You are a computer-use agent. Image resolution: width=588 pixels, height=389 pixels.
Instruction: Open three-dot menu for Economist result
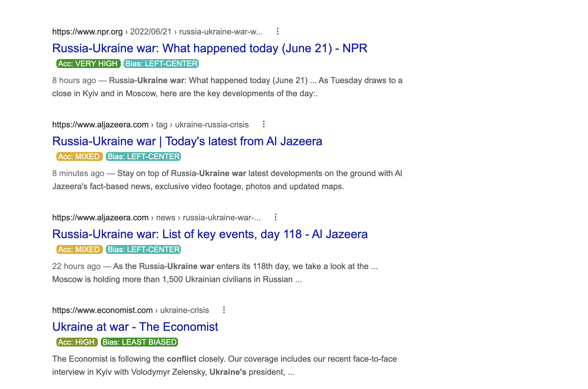point(224,310)
